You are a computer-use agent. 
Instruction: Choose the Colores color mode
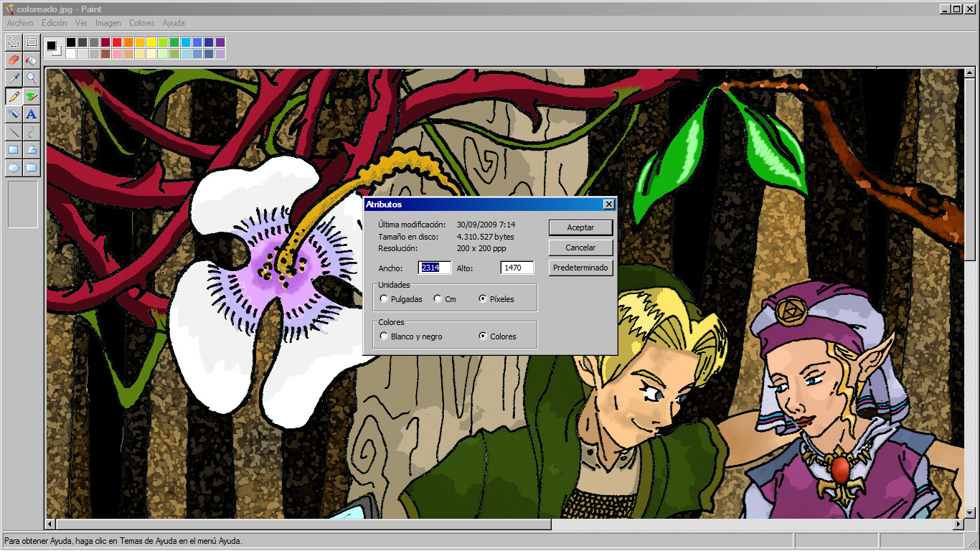[x=498, y=336]
